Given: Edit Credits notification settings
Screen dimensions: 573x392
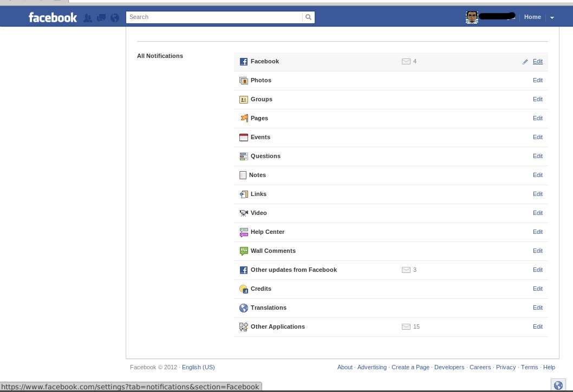Looking at the screenshot, I should coord(538,289).
